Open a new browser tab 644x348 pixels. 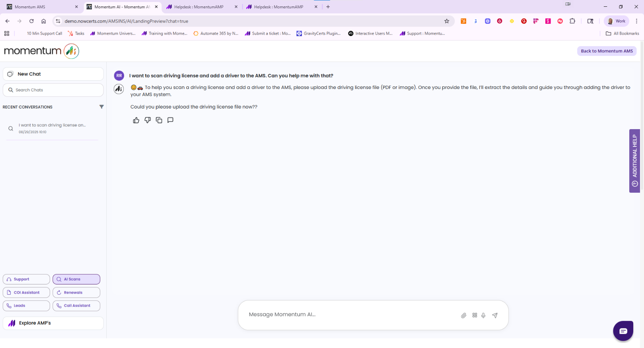328,7
